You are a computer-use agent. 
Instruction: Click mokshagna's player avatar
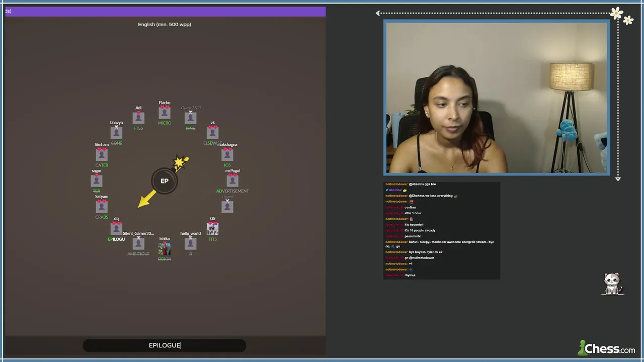(x=227, y=154)
